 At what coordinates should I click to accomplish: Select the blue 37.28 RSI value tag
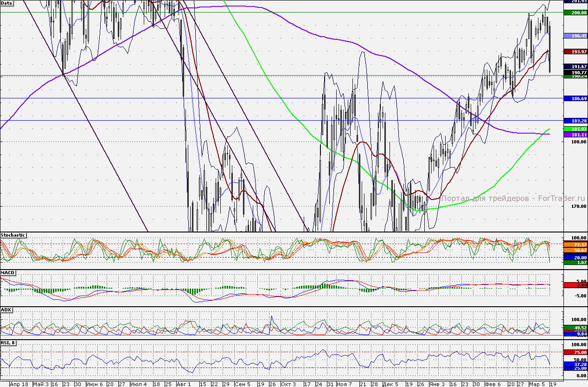(575, 365)
